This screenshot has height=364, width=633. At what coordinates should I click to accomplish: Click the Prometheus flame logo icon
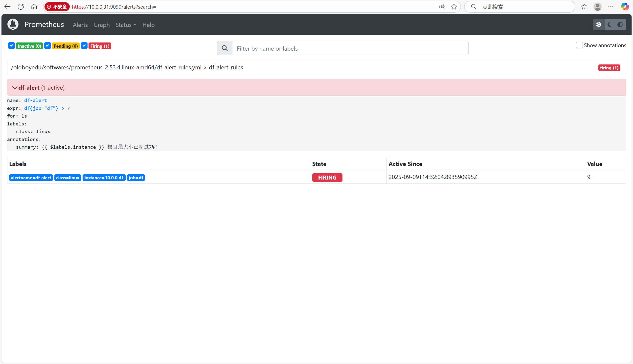(13, 24)
